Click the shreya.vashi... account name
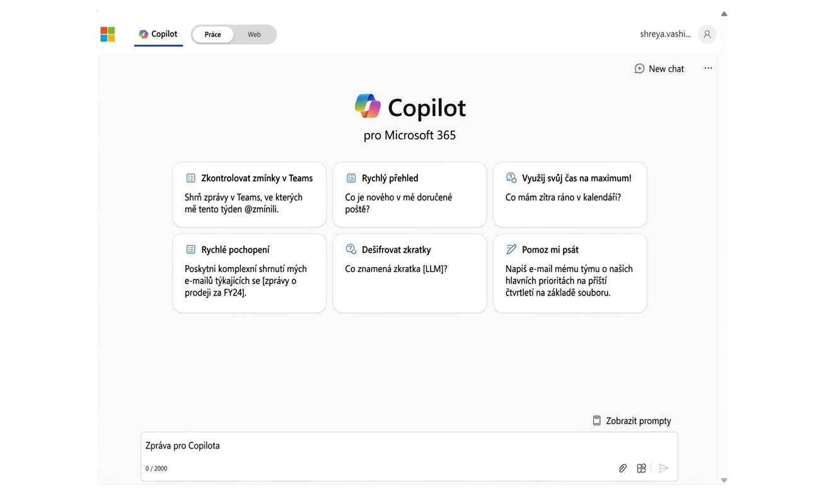 666,34
